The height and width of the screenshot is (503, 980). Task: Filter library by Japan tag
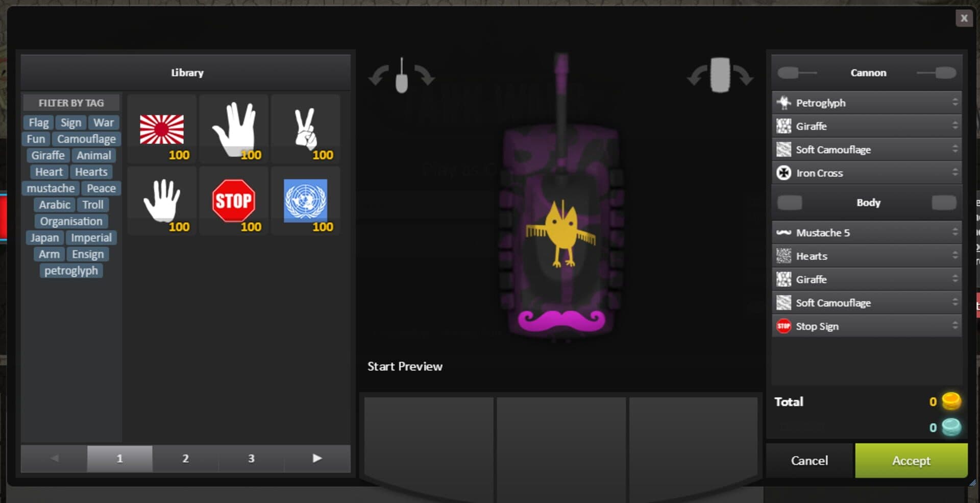pos(44,238)
